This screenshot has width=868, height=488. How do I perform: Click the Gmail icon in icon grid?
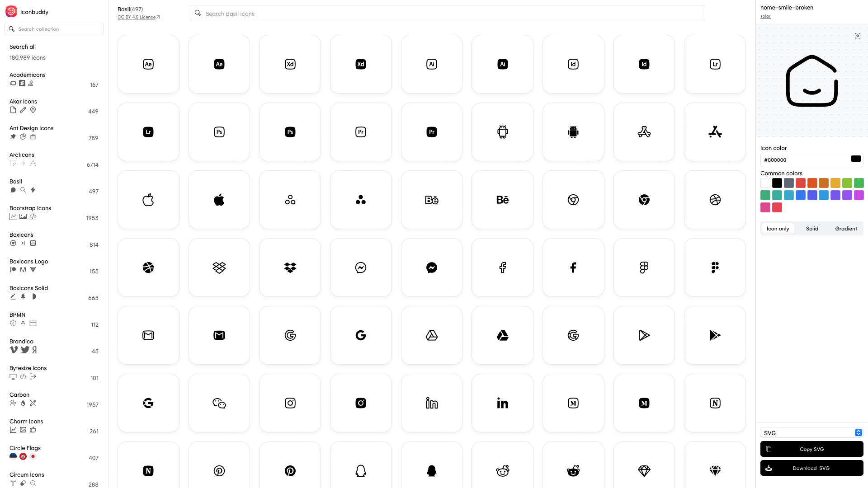[x=148, y=335]
